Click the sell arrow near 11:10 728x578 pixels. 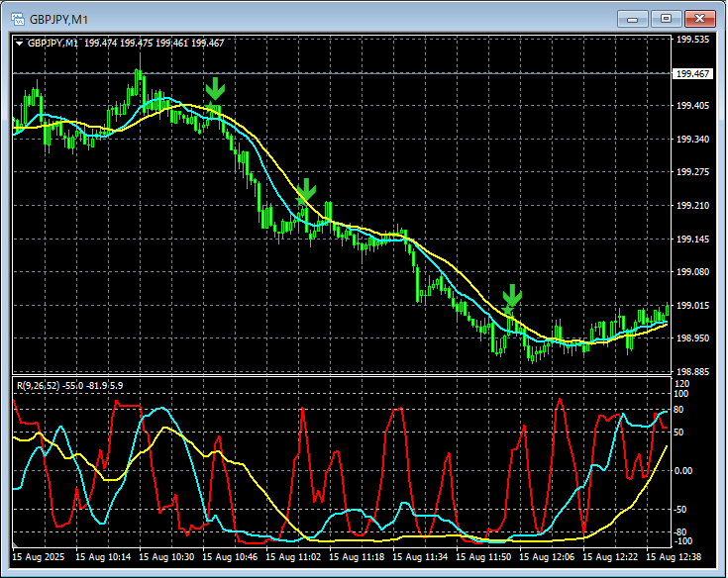pos(306,189)
